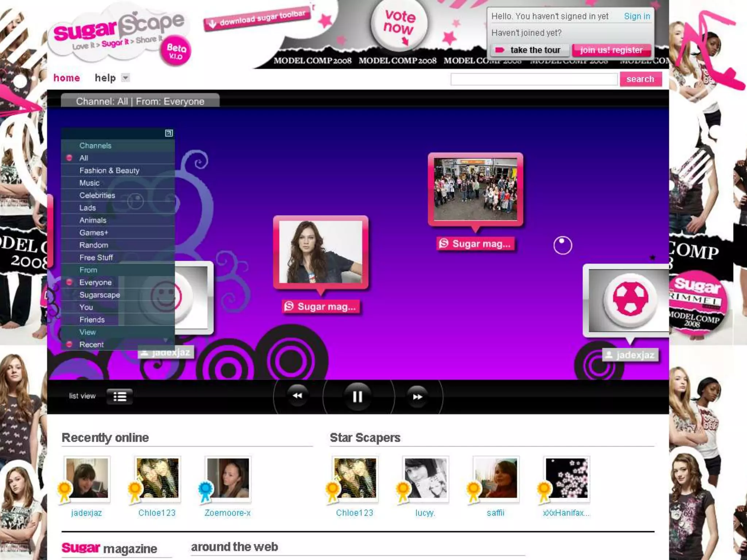Click the list view text label
The width and height of the screenshot is (747, 560).
[x=82, y=396]
